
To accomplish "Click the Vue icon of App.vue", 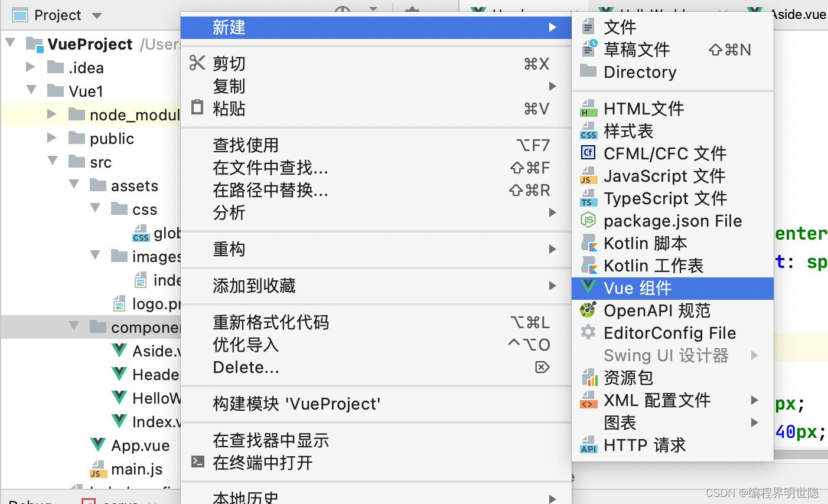I will (98, 445).
